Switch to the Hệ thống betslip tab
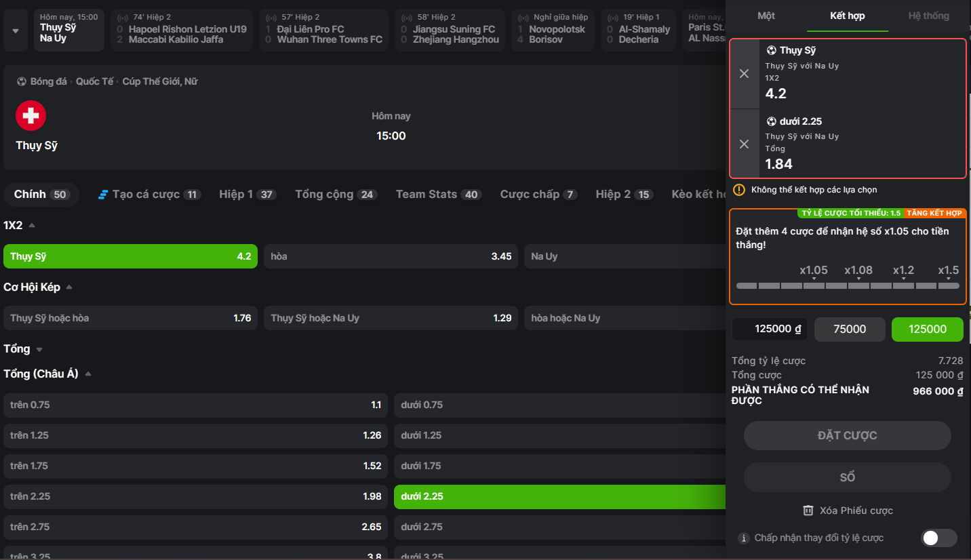 coord(928,16)
